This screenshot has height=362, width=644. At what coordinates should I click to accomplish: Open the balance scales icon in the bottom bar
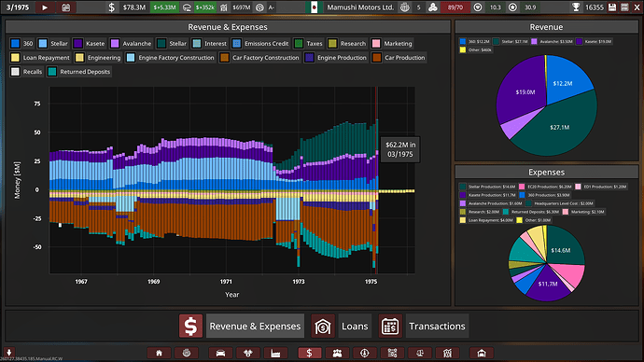tap(420, 353)
